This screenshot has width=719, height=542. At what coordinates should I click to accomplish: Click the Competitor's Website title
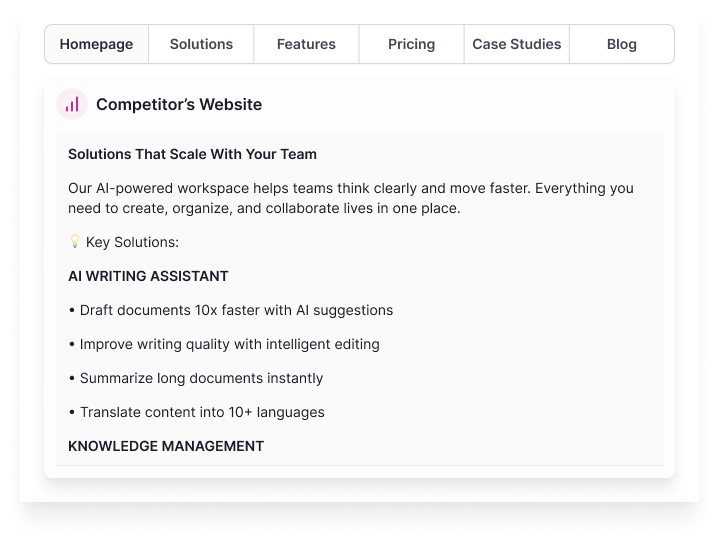pos(179,104)
